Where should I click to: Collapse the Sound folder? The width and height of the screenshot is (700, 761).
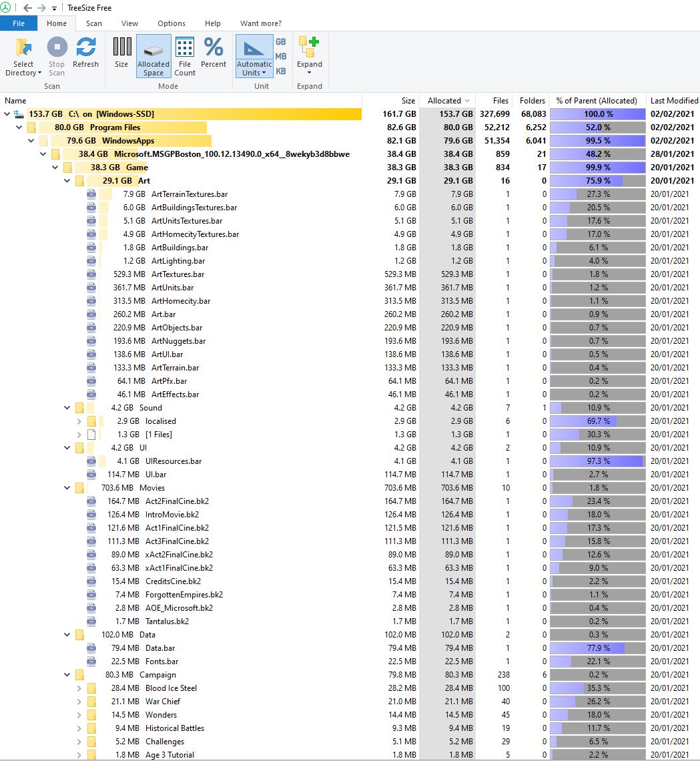coord(67,408)
